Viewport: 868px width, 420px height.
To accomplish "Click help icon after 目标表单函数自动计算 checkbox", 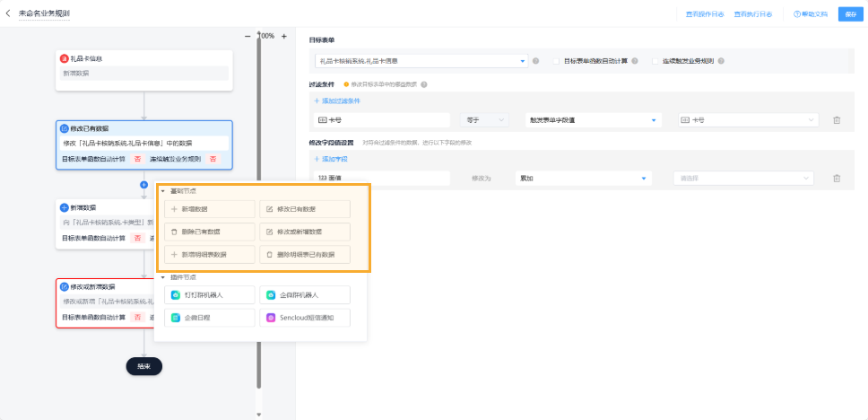I will tap(635, 61).
